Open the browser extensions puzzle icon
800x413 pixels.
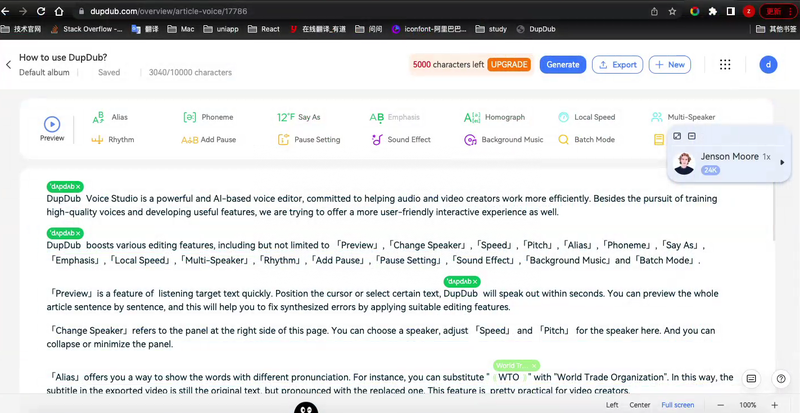[x=713, y=11]
